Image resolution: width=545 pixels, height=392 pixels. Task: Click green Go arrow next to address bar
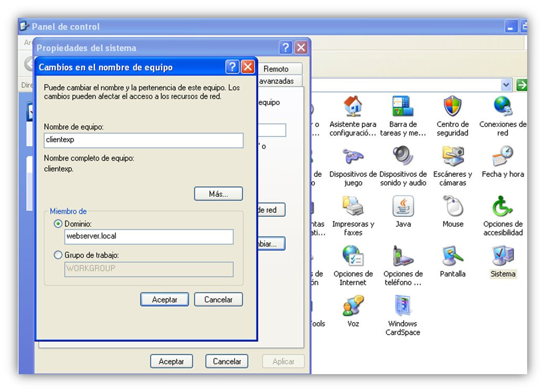click(521, 84)
